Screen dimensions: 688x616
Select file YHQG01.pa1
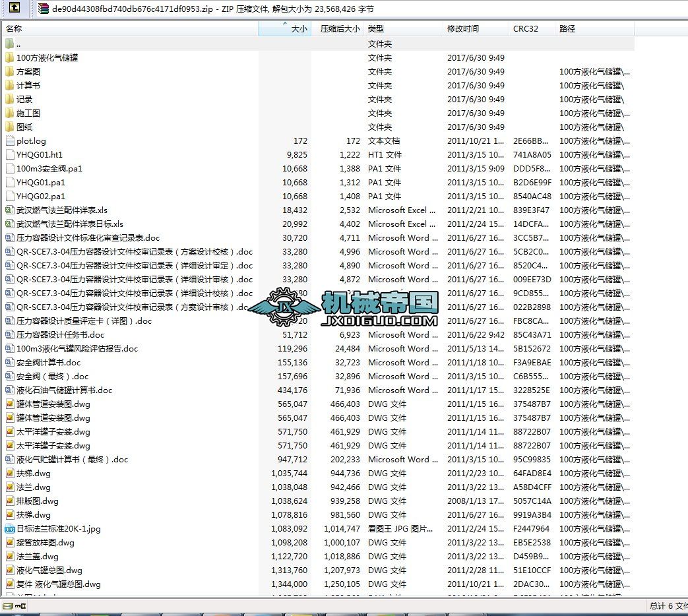pyautogui.click(x=40, y=183)
